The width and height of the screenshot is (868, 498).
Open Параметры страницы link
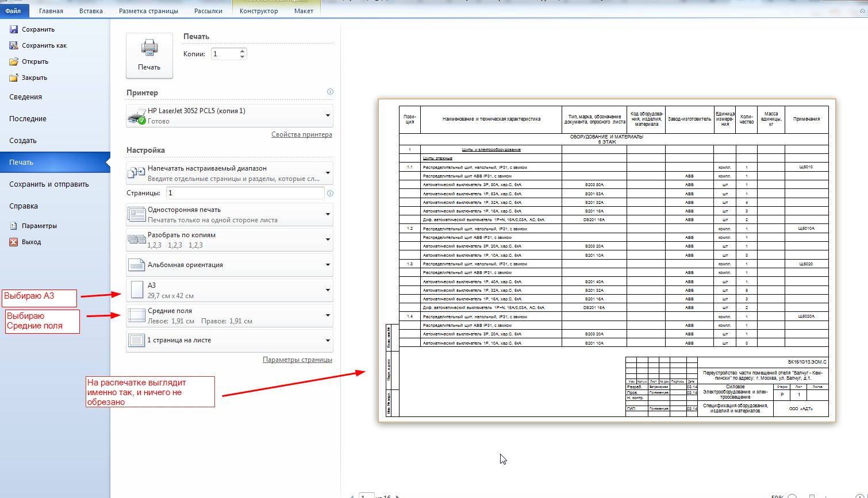pos(297,360)
